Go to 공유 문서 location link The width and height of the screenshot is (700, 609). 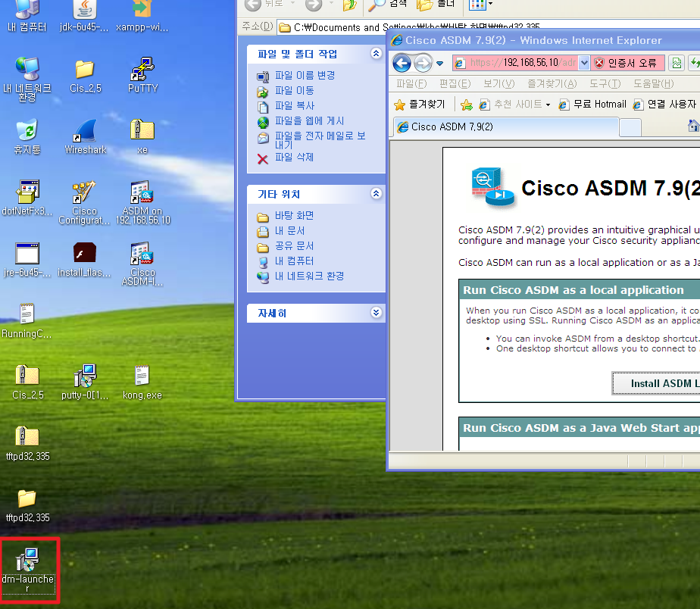click(294, 246)
